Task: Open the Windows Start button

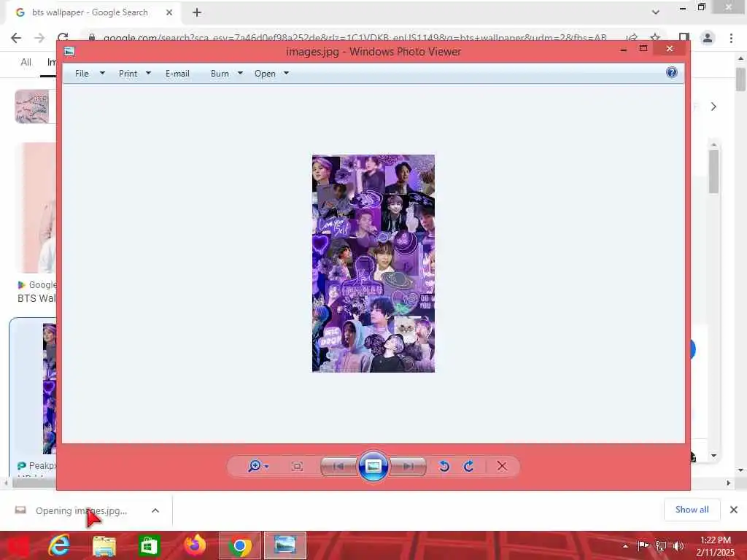Action: (18, 545)
